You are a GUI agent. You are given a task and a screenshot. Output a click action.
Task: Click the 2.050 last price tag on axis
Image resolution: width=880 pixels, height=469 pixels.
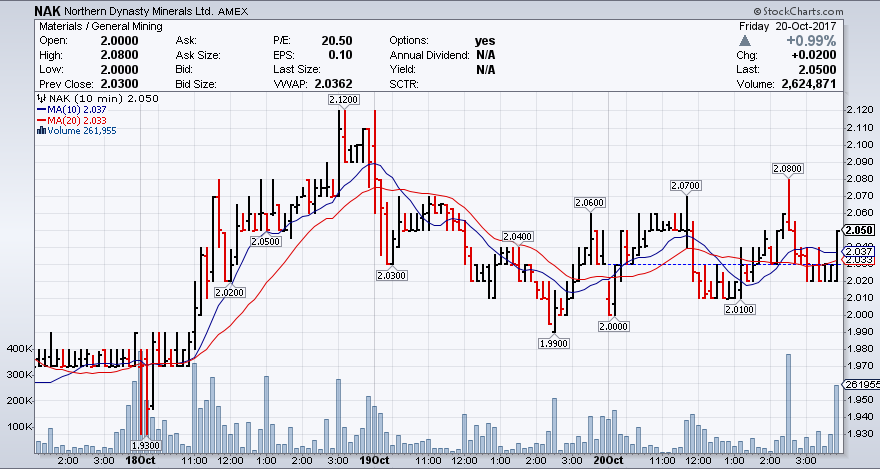[860, 229]
